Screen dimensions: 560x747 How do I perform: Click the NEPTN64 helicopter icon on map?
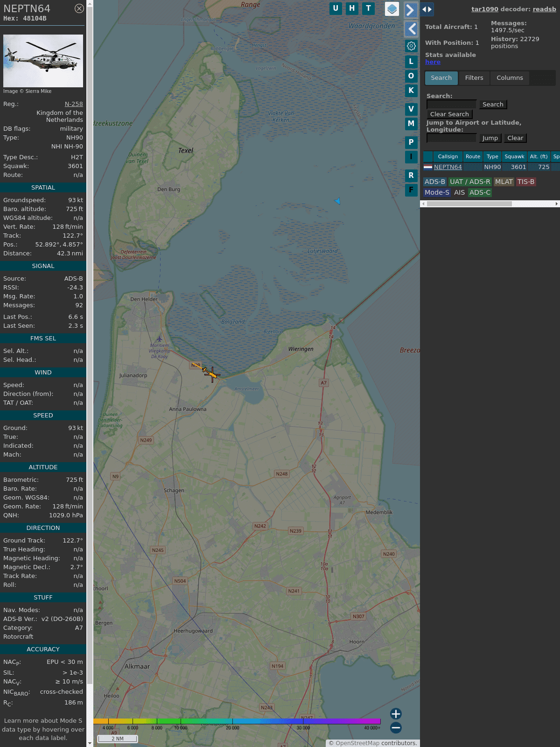[211, 373]
